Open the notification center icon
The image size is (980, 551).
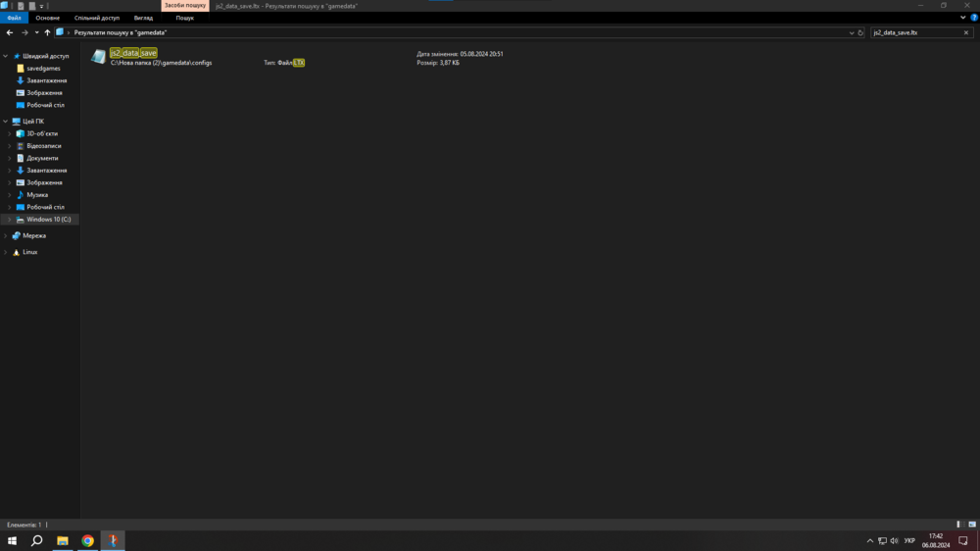[963, 541]
